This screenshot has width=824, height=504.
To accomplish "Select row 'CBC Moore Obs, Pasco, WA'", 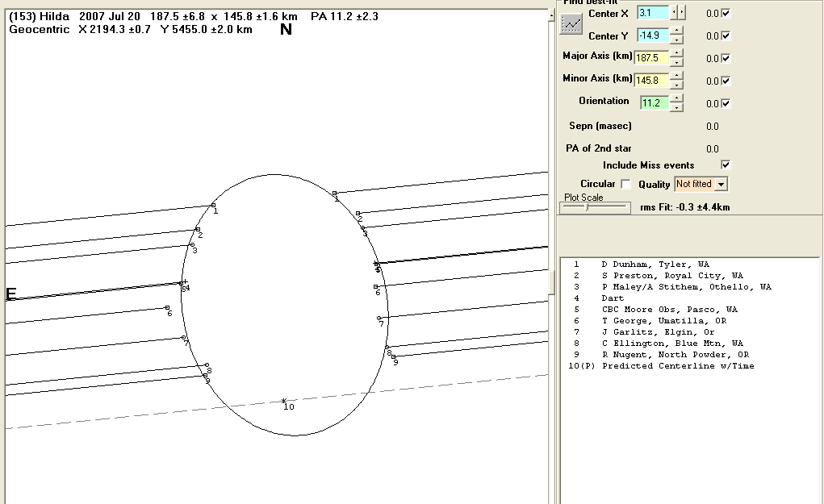I will tap(655, 310).
